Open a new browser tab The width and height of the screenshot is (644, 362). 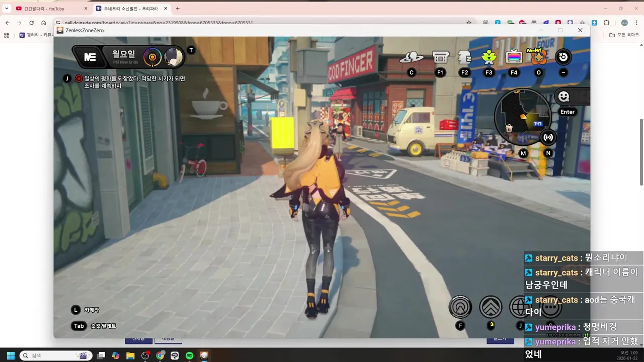coord(178,9)
